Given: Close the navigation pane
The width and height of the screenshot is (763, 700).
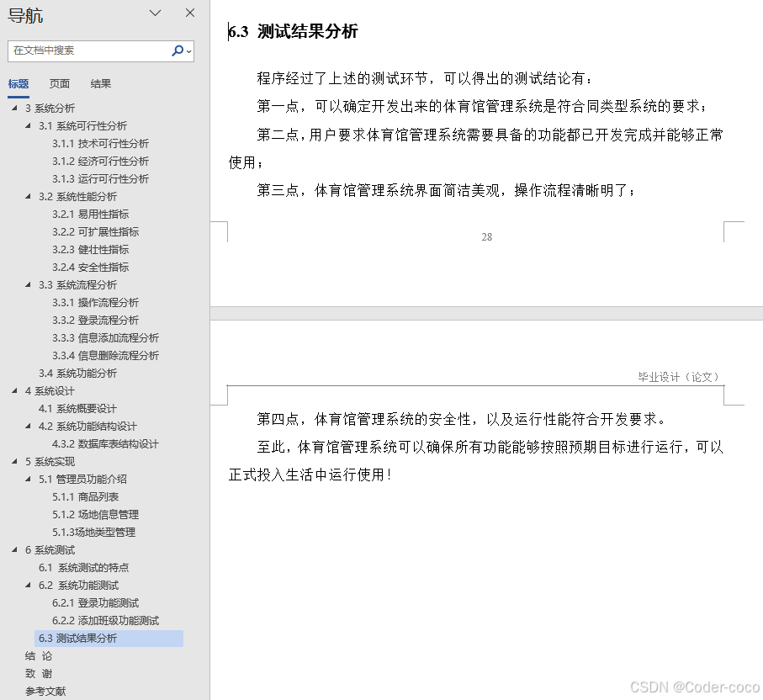Looking at the screenshot, I should [x=190, y=13].
